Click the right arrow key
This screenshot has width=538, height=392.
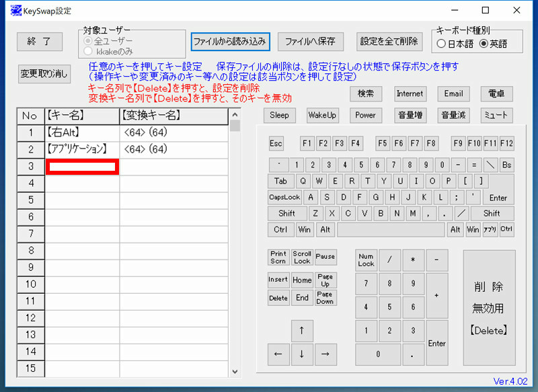tap(325, 354)
